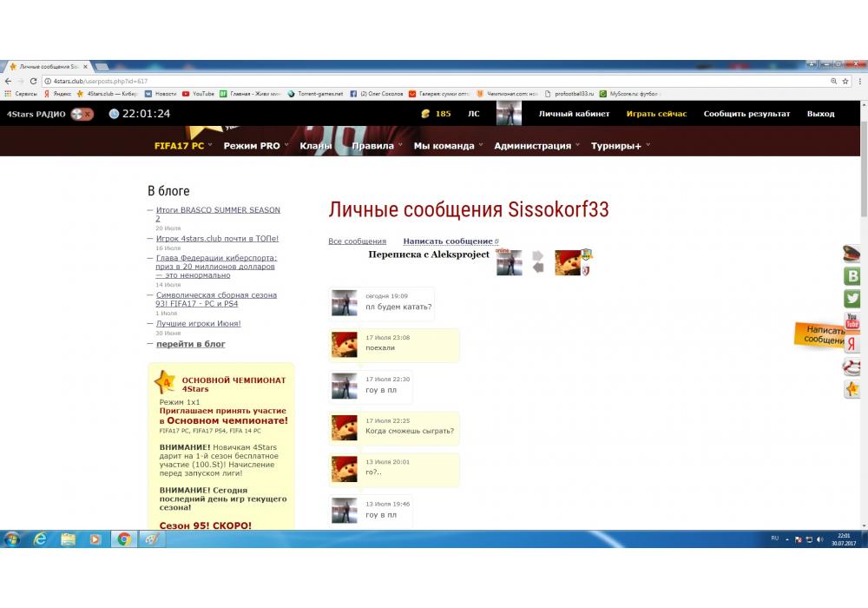The height and width of the screenshot is (608, 868).
Task: Click Выход to log out
Action: click(x=820, y=114)
